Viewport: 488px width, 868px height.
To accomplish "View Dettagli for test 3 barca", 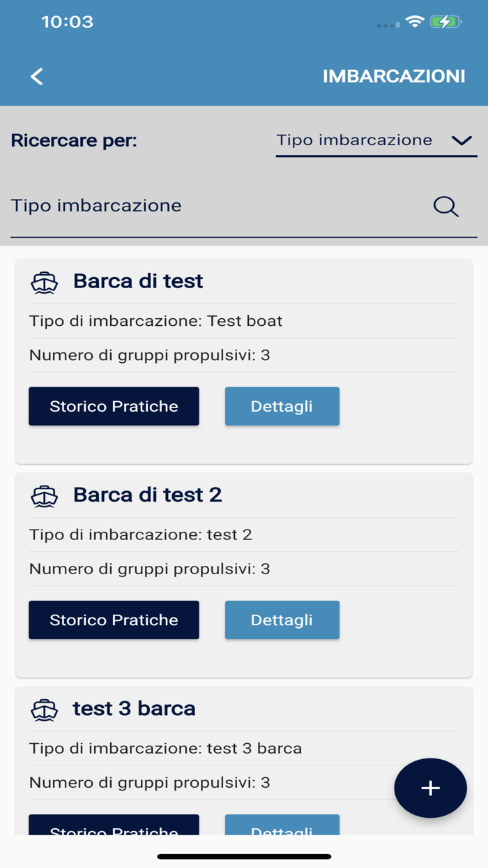I will pyautogui.click(x=282, y=826).
